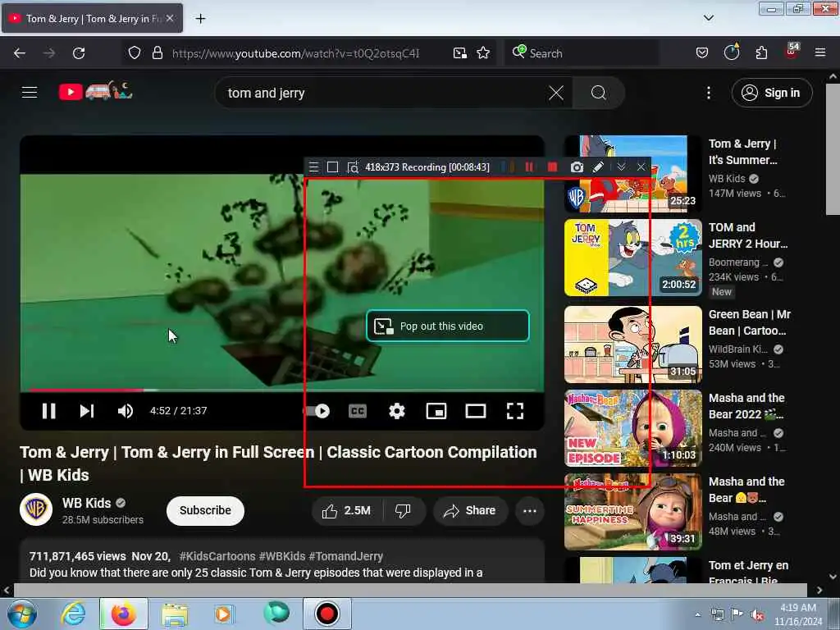Toggle closed captions CC button

tap(358, 411)
